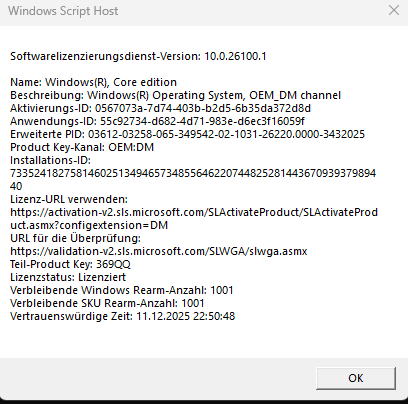Click the 'Teil-Product Key: 369QQ' line
This screenshot has width=408, height=404.
(x=70, y=264)
